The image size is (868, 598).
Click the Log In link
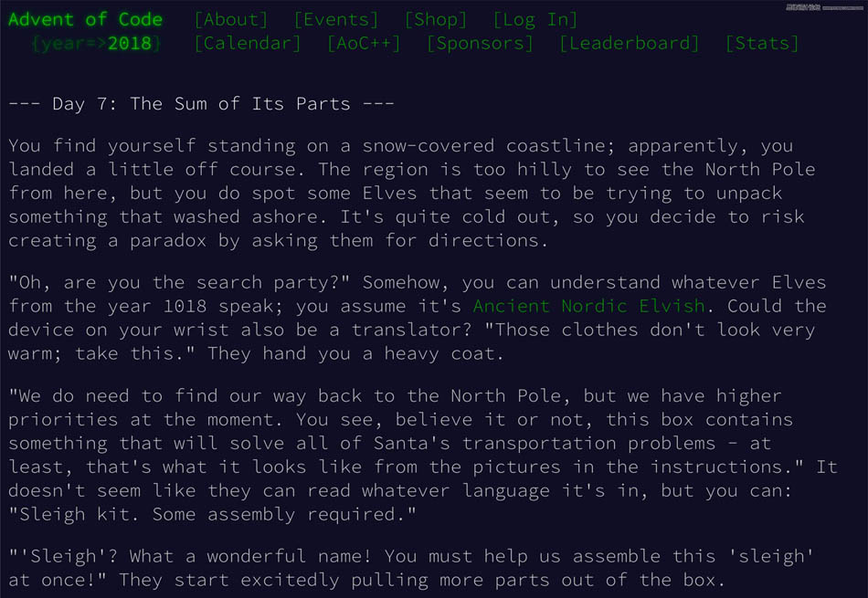tap(535, 19)
